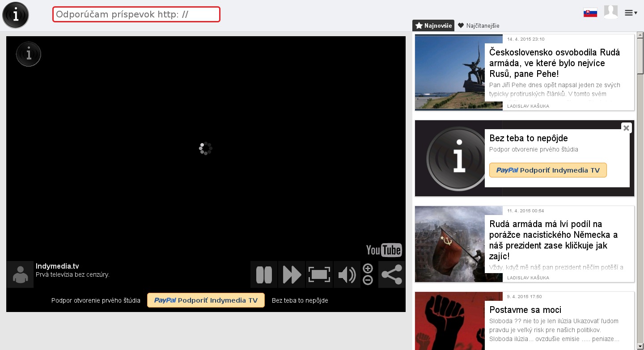Click the minus zoom-out icon
The width and height of the screenshot is (644, 350).
pyautogui.click(x=368, y=280)
